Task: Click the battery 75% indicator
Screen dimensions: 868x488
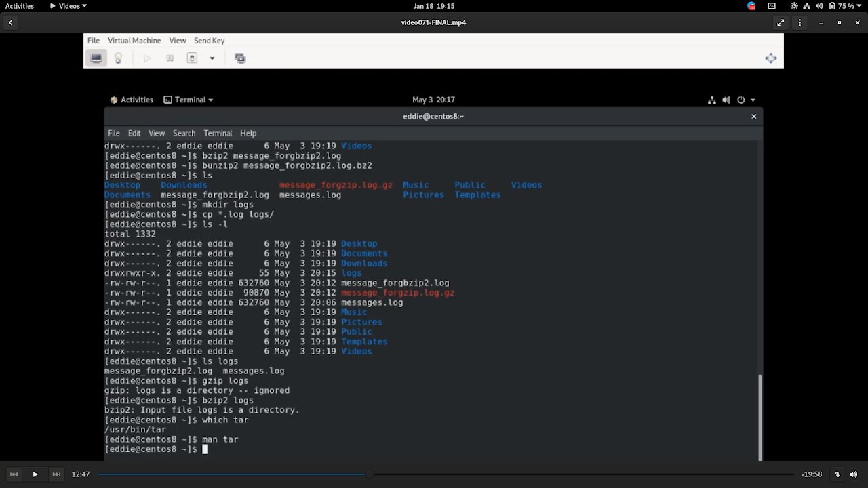Action: coord(840,6)
